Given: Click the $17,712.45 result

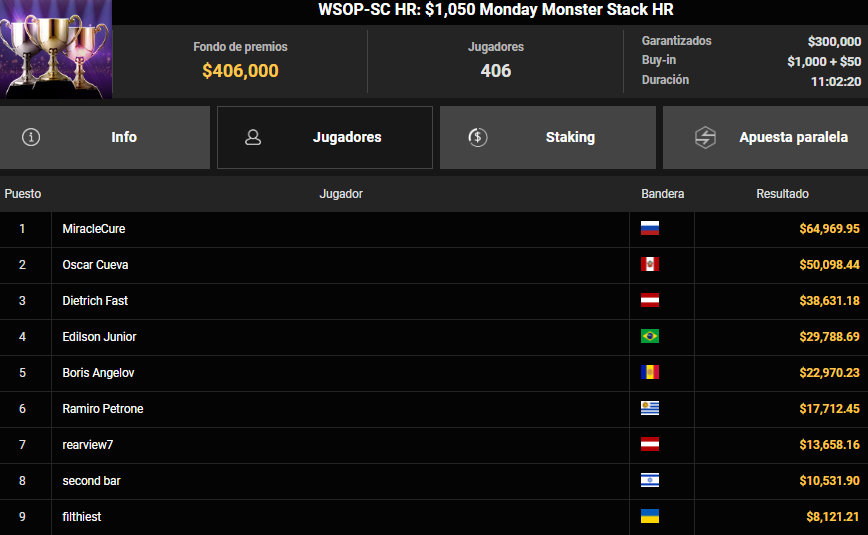Looking at the screenshot, I should (829, 409).
